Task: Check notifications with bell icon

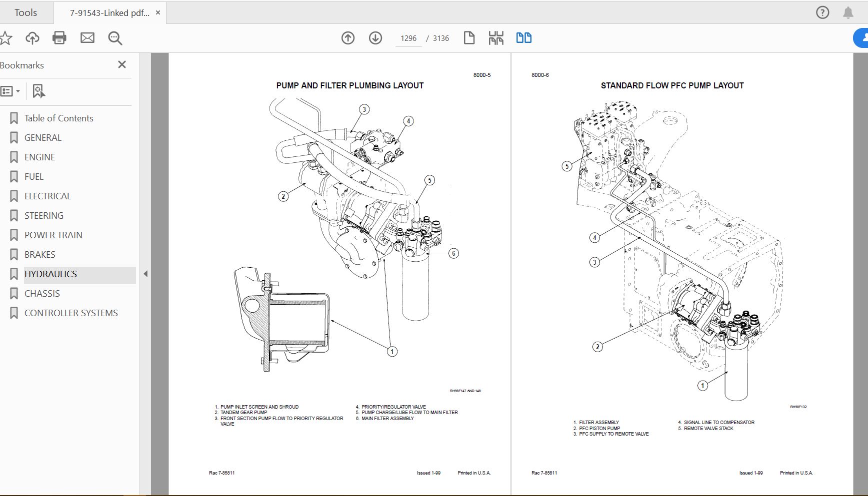Action: pyautogui.click(x=849, y=12)
